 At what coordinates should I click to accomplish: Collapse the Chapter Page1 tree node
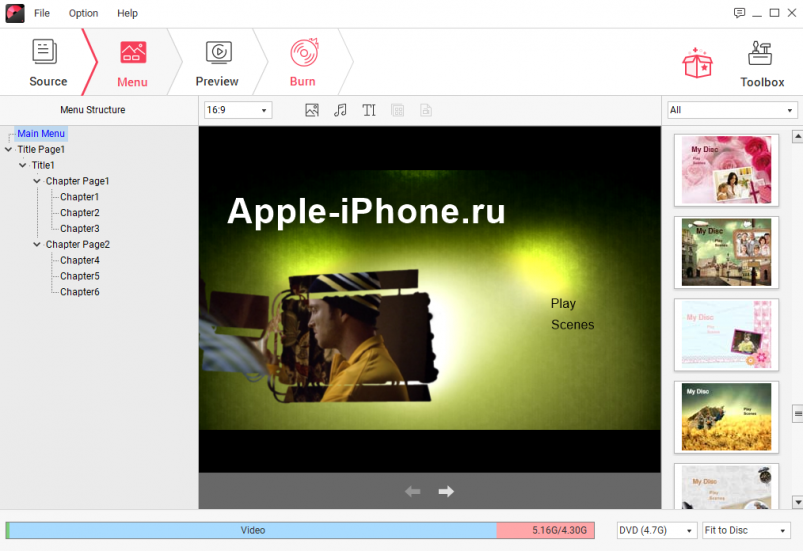[x=37, y=181]
